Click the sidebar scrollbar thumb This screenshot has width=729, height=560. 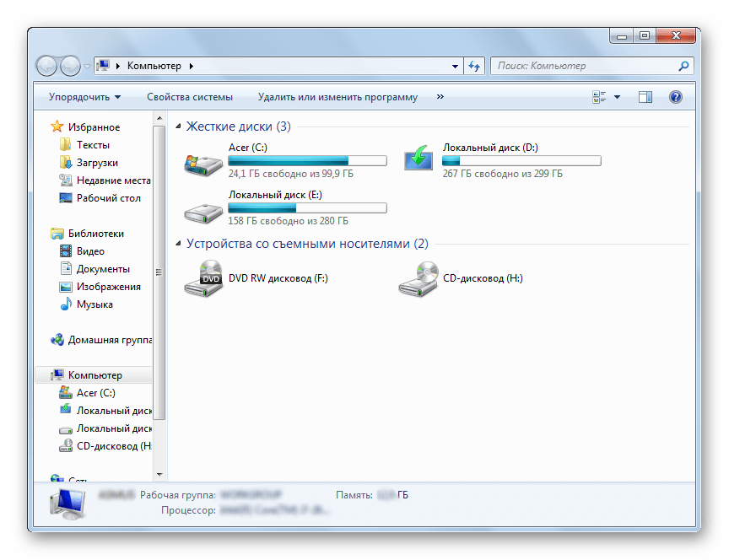click(159, 272)
